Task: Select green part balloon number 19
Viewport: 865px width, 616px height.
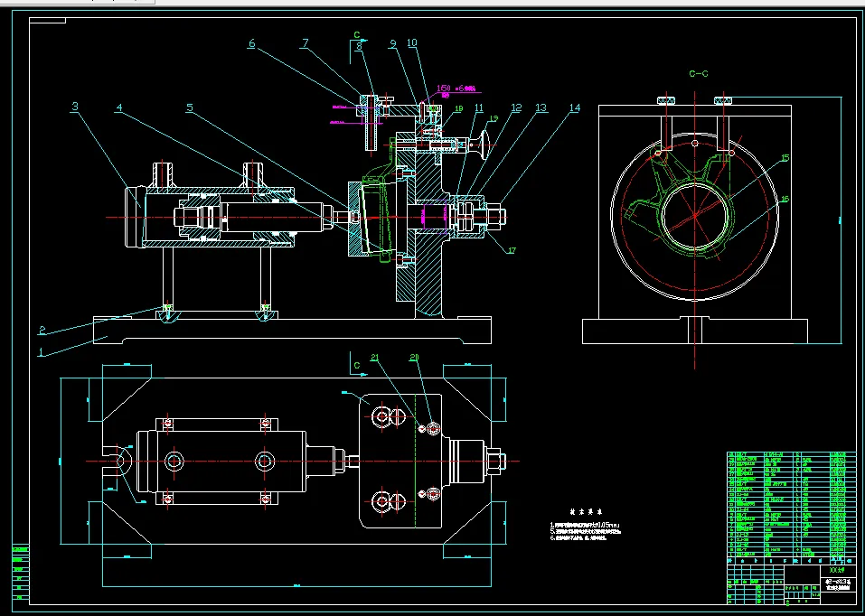Action: pos(494,118)
